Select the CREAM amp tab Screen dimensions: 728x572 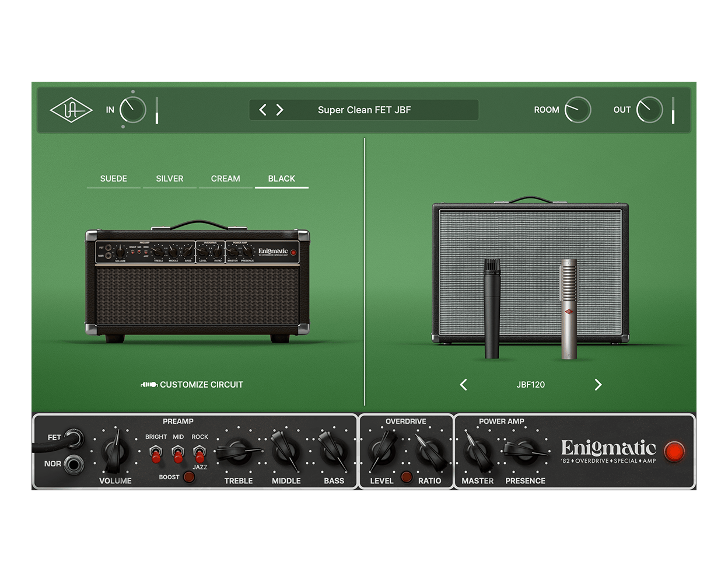(226, 179)
